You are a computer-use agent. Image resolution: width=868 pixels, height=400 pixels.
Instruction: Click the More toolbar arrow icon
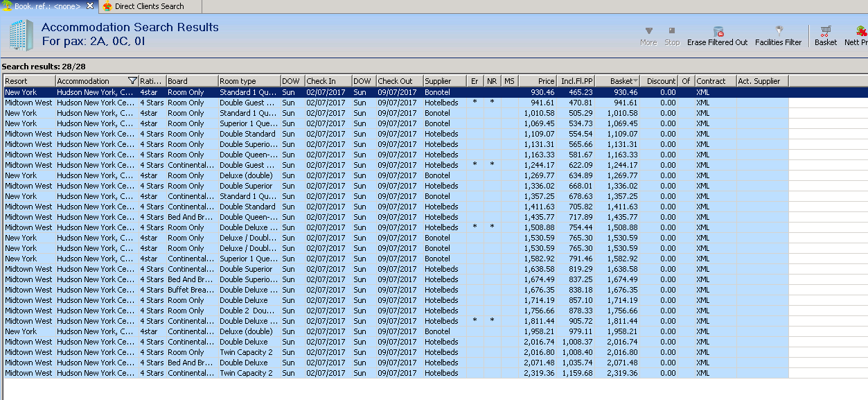(x=649, y=31)
